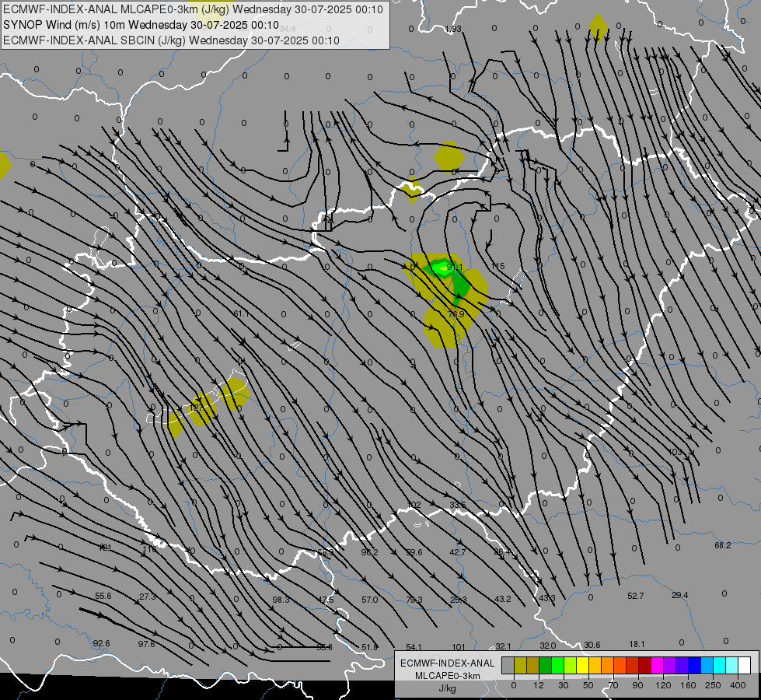Click the map value '92.6'
This screenshot has width=761, height=700.
point(101,644)
